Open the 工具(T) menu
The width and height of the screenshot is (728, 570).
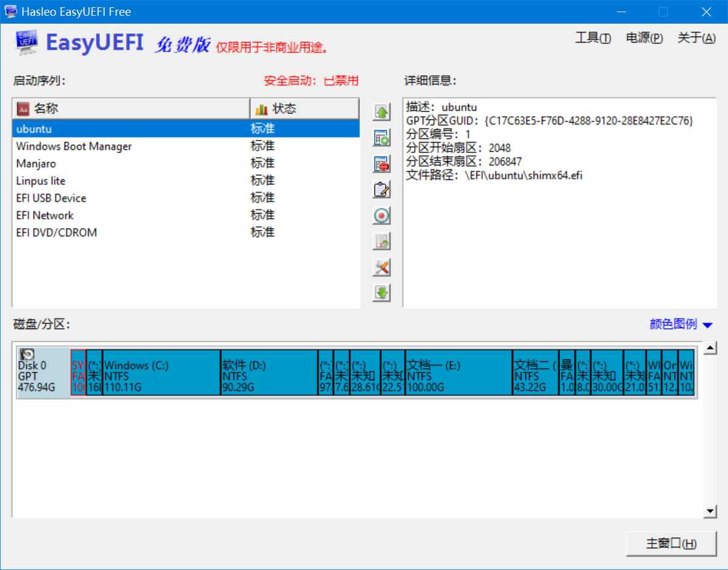(593, 38)
